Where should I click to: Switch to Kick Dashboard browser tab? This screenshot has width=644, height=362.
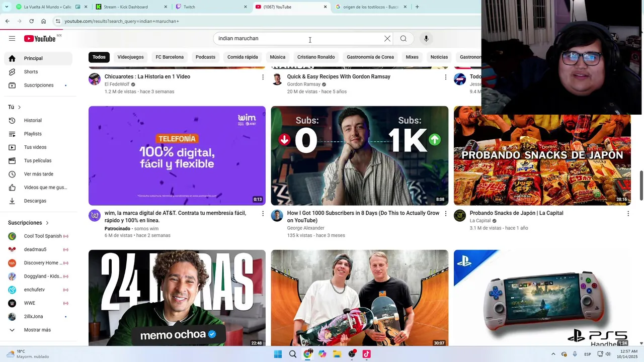pos(131,7)
